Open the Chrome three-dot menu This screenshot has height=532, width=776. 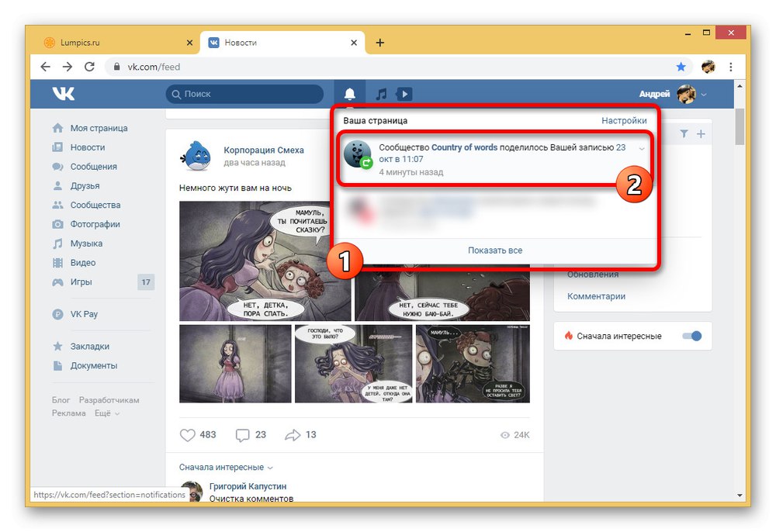731,67
